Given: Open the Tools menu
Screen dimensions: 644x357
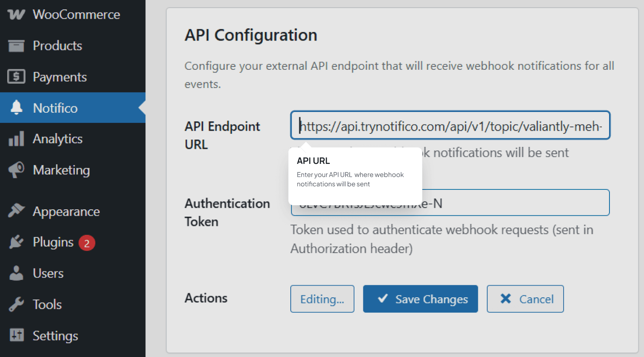Looking at the screenshot, I should point(73,304).
